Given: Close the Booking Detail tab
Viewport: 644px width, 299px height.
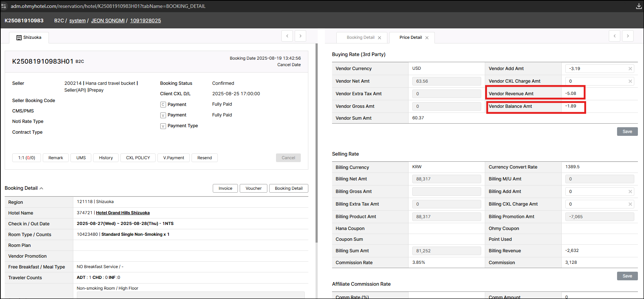Looking at the screenshot, I should (379, 38).
